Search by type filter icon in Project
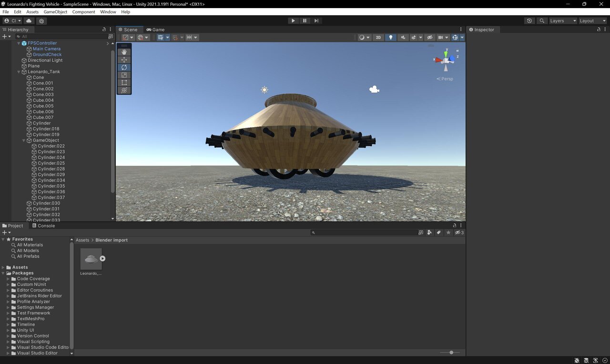Viewport: 610px width, 364px height. coord(430,233)
